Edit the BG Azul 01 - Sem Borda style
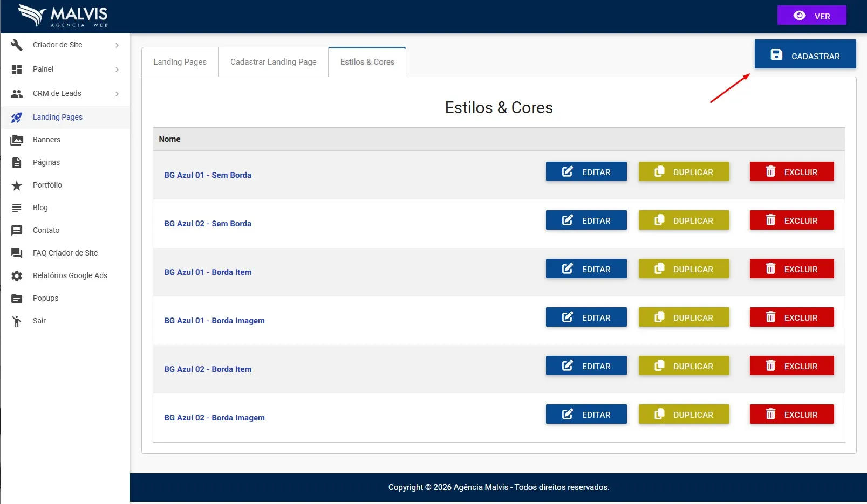867x504 pixels. 586,172
